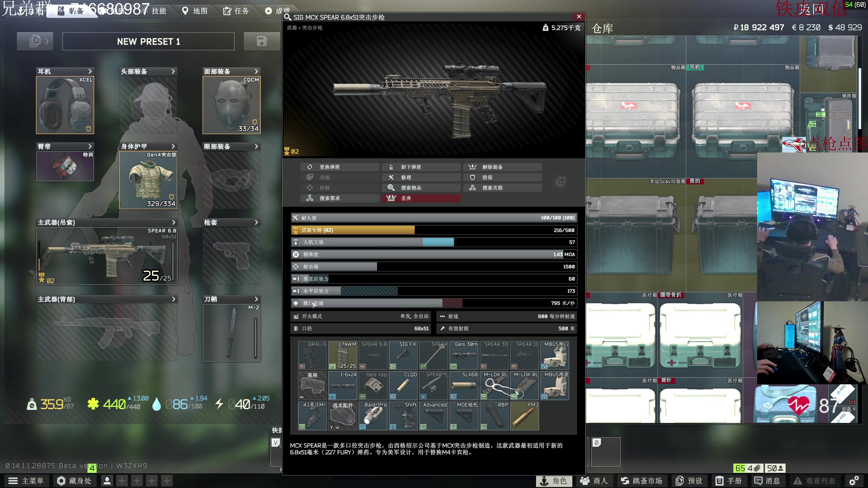Click the red 丢弃 discard button
Screen dimensions: 868x488
tap(421, 198)
